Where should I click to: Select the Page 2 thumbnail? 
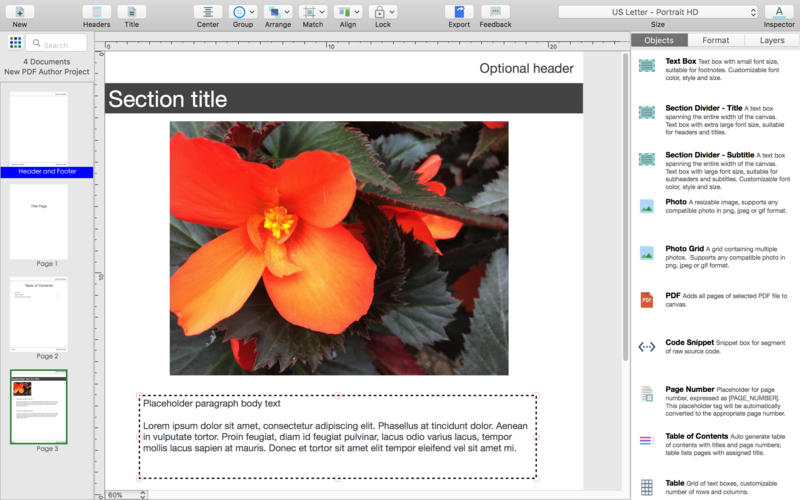click(x=39, y=314)
